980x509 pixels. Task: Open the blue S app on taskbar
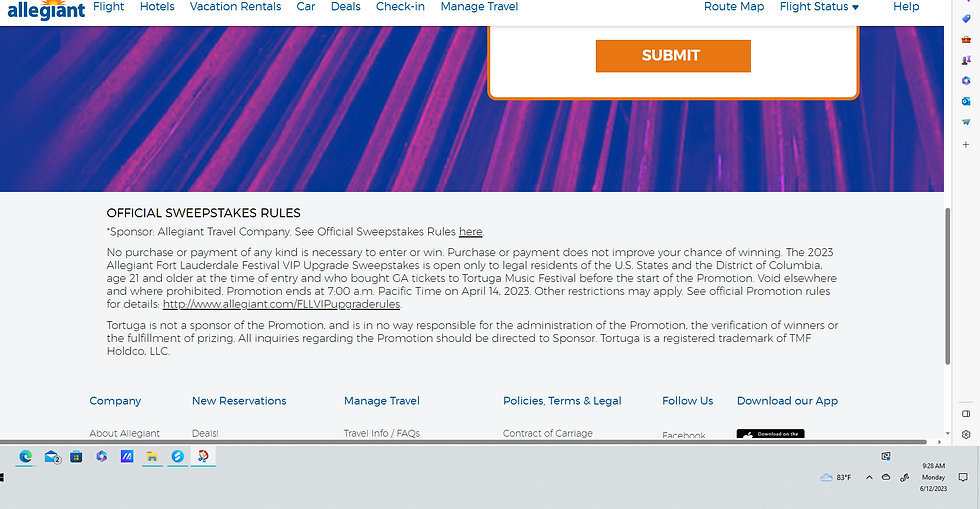(x=178, y=456)
